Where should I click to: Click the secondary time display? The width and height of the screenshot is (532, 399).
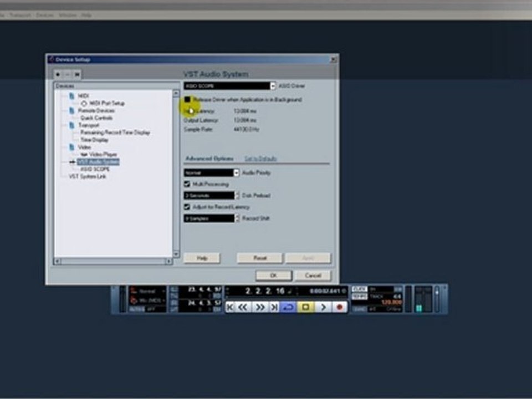tap(325, 291)
